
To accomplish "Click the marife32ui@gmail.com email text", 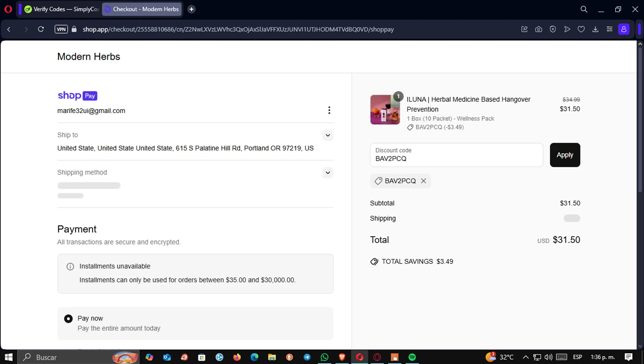I will tap(91, 111).
